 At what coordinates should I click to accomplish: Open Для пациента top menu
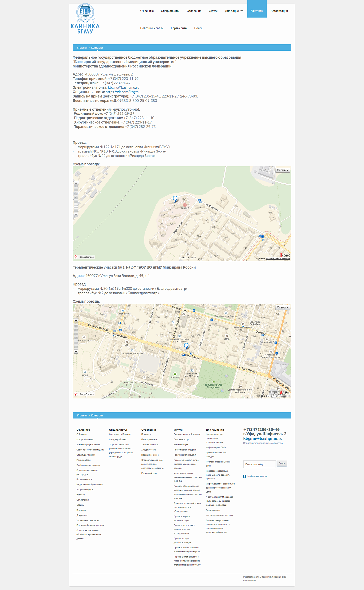234,11
